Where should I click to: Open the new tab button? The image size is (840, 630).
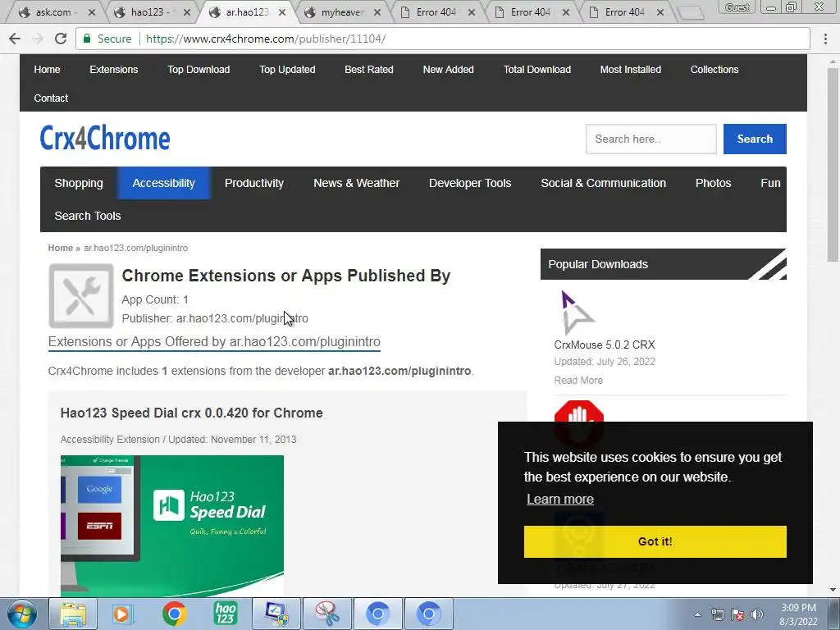click(691, 12)
